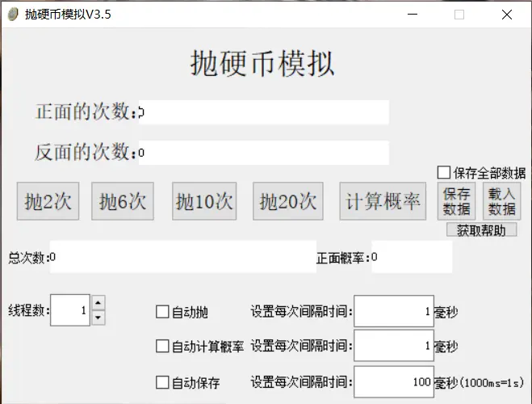Toggle the 自动保存 checkbox
This screenshot has width=532, height=404.
click(x=162, y=382)
